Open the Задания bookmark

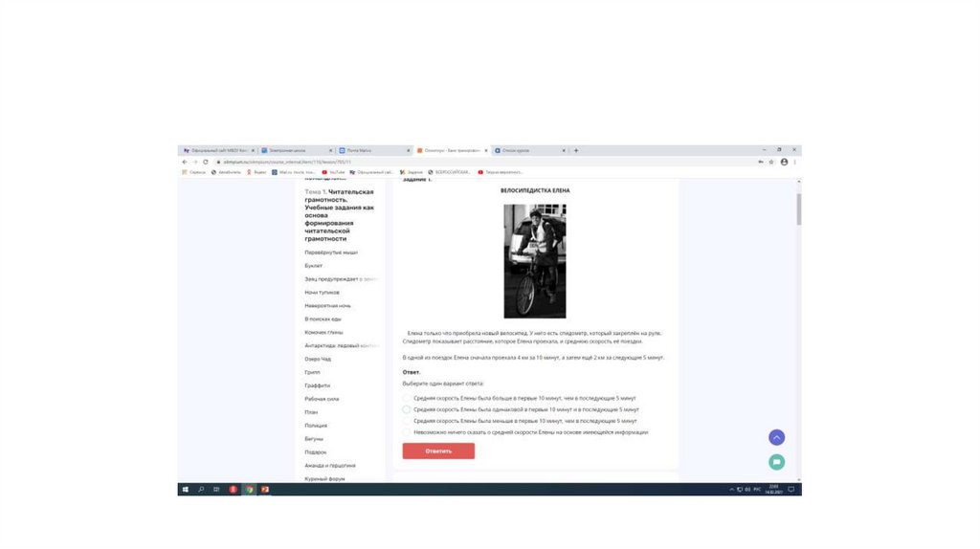[412, 172]
